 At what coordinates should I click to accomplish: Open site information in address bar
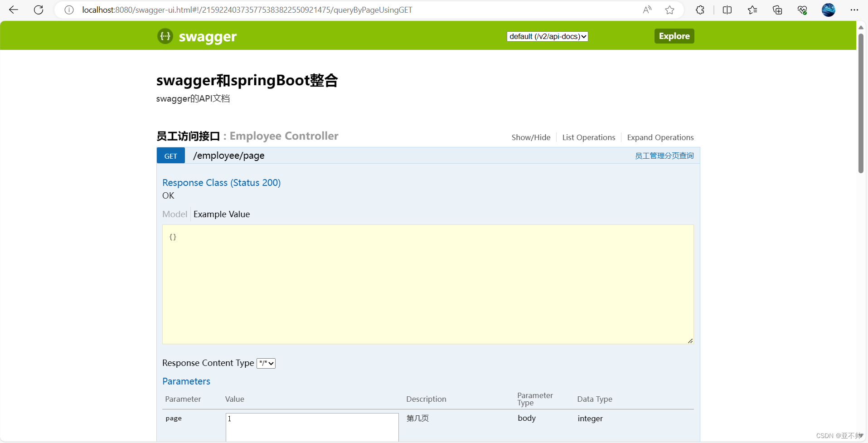point(68,10)
